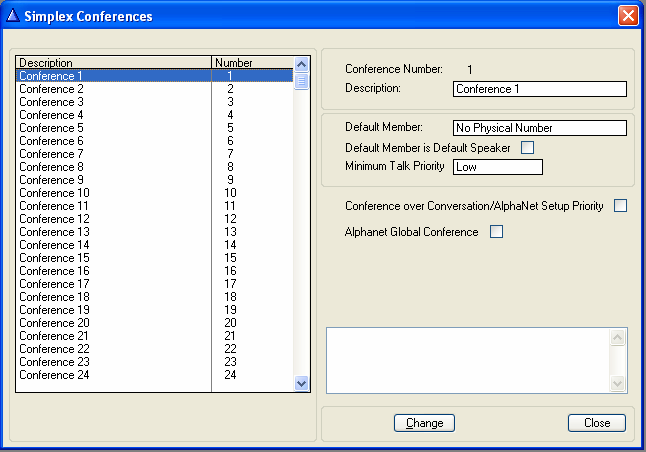Open the Minimum Talk Priority field
This screenshot has width=646, height=452.
(497, 167)
